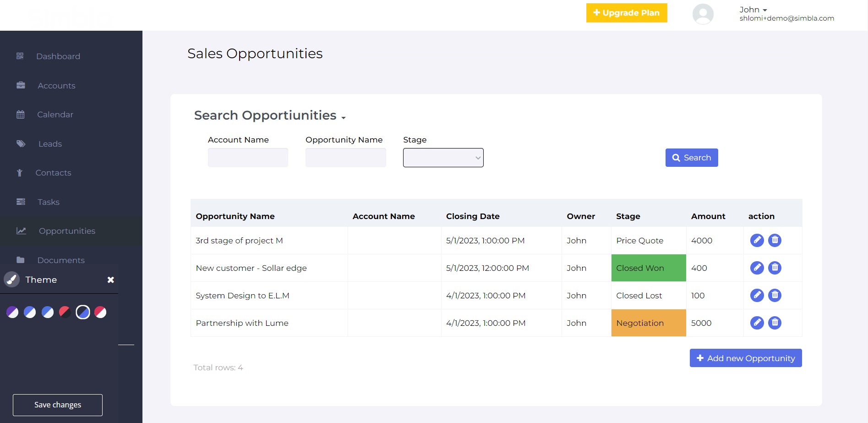The height and width of the screenshot is (423, 868).
Task: Open Contacts menu item
Action: 53,173
